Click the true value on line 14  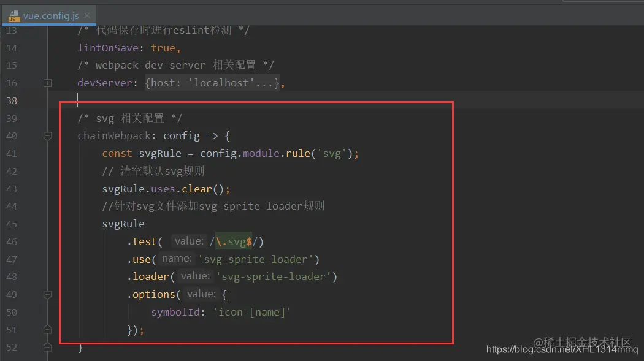(163, 48)
